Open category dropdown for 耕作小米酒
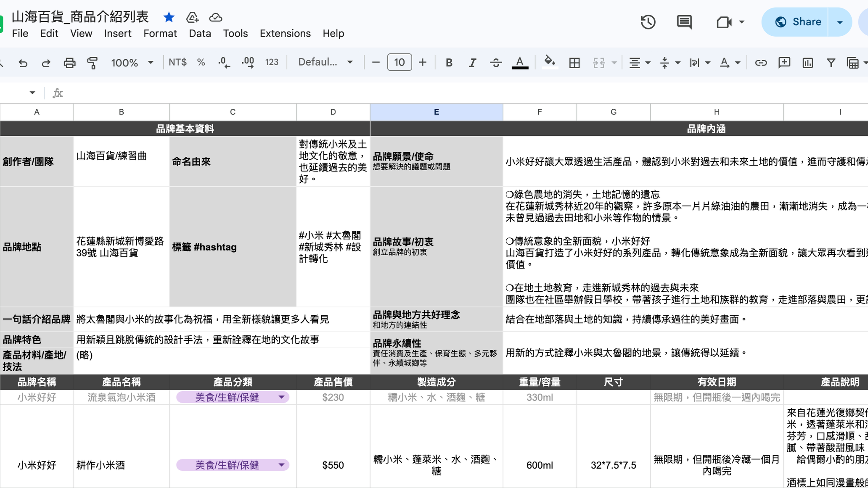 click(x=281, y=465)
